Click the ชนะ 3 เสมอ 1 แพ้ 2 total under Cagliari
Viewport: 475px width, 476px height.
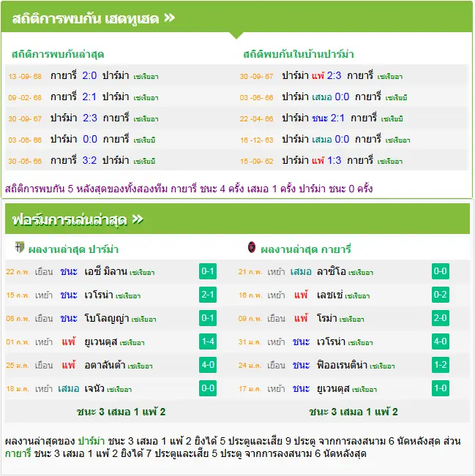pos(353,412)
